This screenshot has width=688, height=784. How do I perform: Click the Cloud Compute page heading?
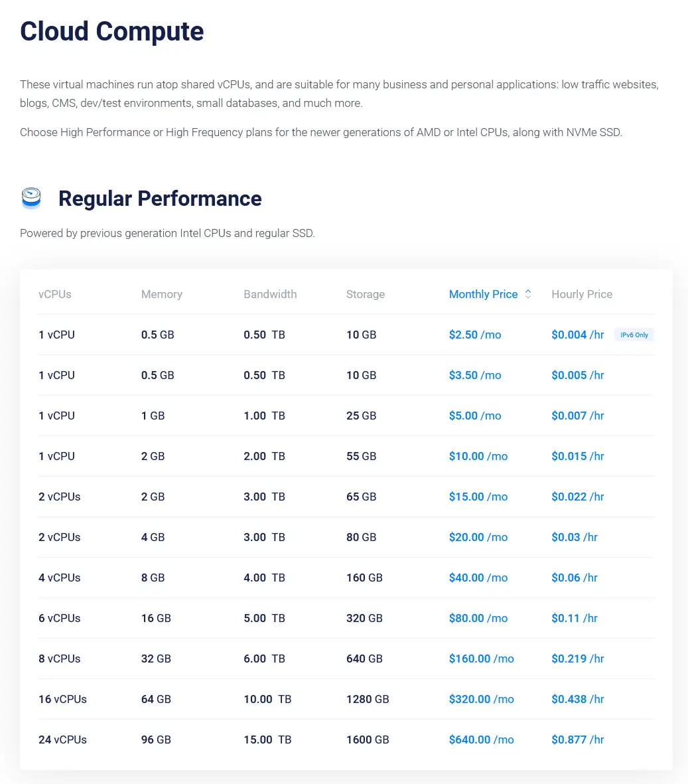pos(111,31)
